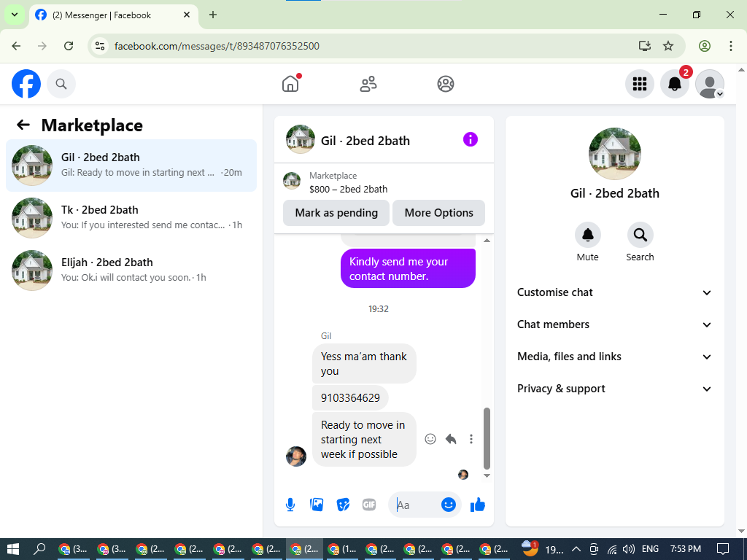Open the Tk · 2bed 2bath conversation
747x560 pixels.
click(x=131, y=217)
